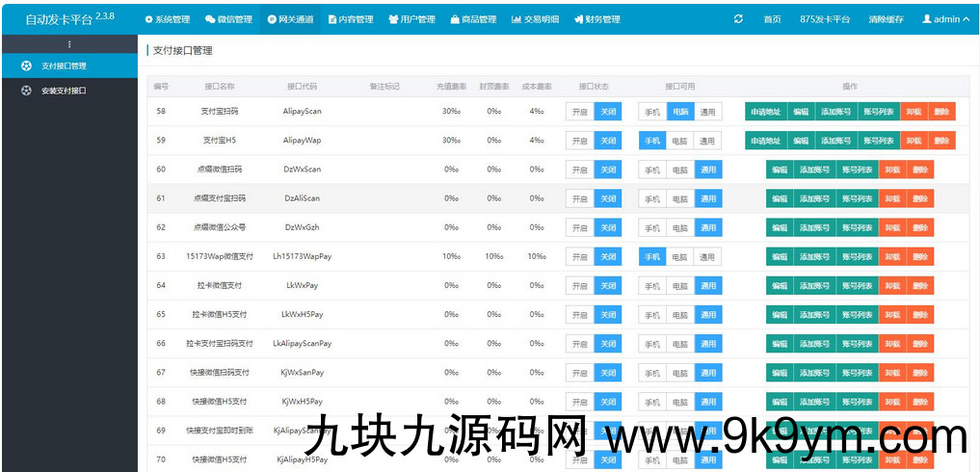Go to 首页 in top navigation
This screenshot has height=472, width=980.
772,19
